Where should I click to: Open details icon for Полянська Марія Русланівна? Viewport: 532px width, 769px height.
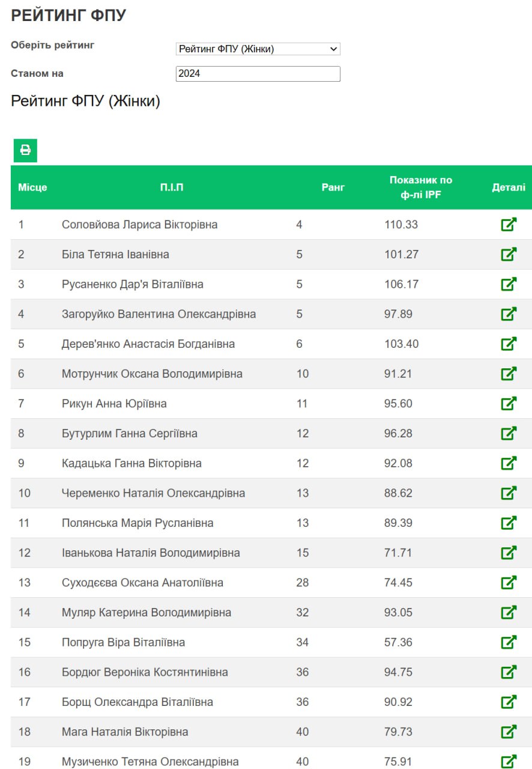tap(509, 523)
